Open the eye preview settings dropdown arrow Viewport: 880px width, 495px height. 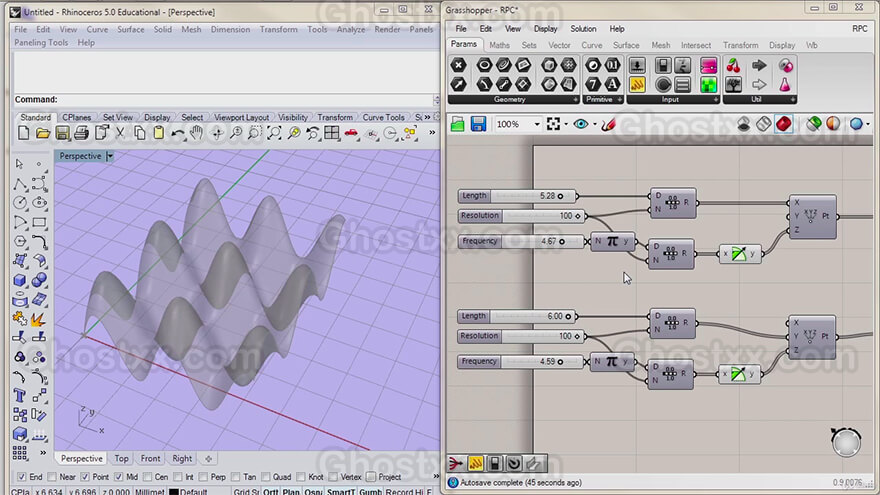(x=595, y=124)
